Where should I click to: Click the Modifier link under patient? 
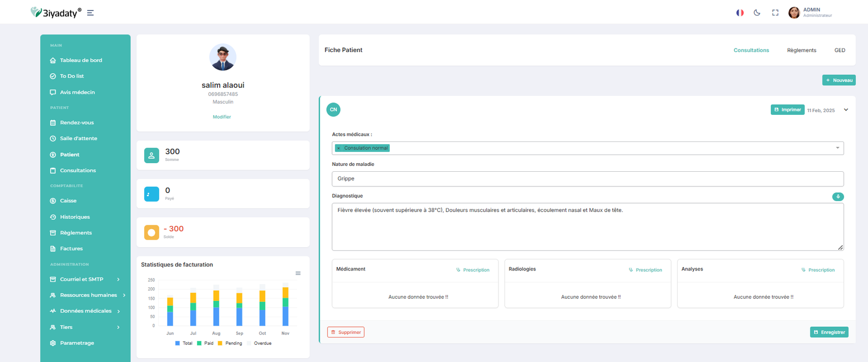coord(222,117)
